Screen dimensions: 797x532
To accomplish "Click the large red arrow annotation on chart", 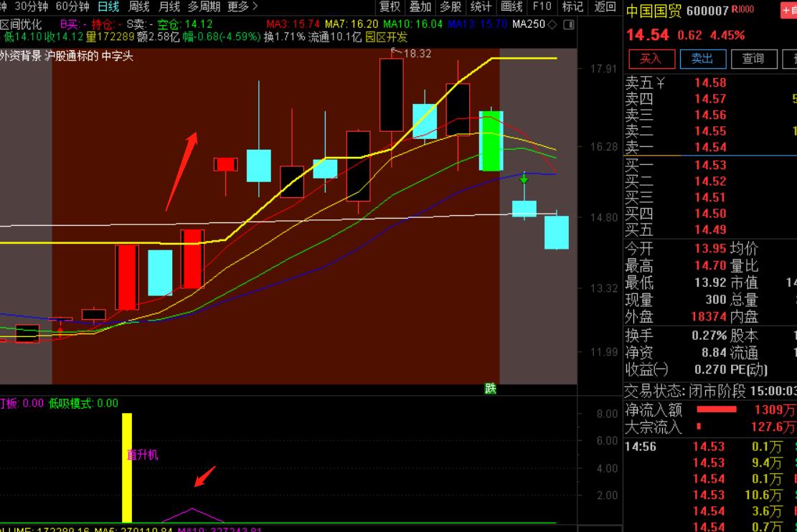I will point(181,171).
